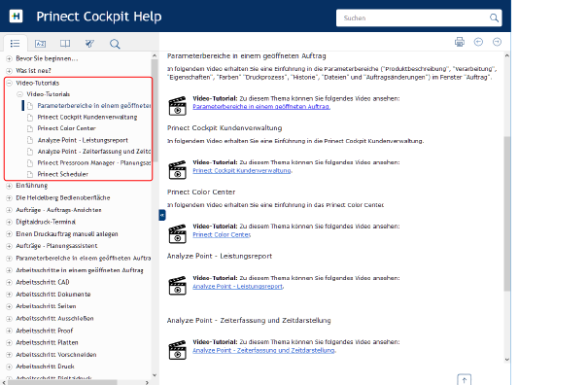Expand the 'Was ist neu?' node
Viewport: 588px width, 385px height.
[x=10, y=71]
